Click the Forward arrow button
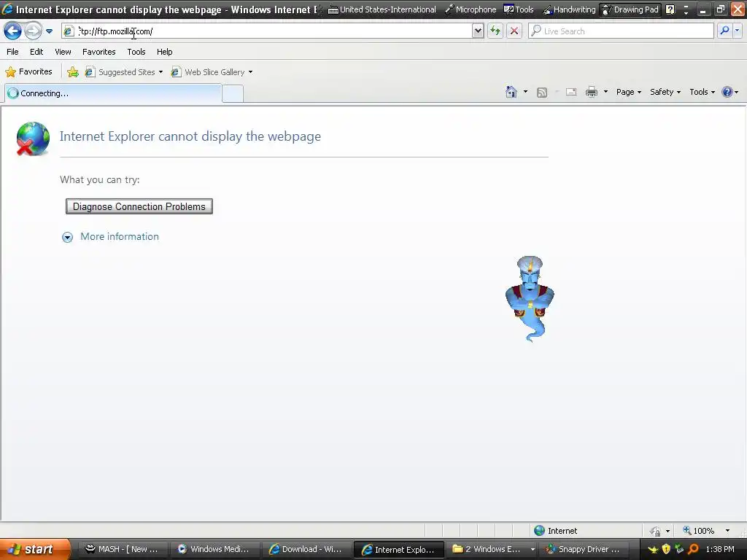The image size is (747, 560). [x=33, y=31]
